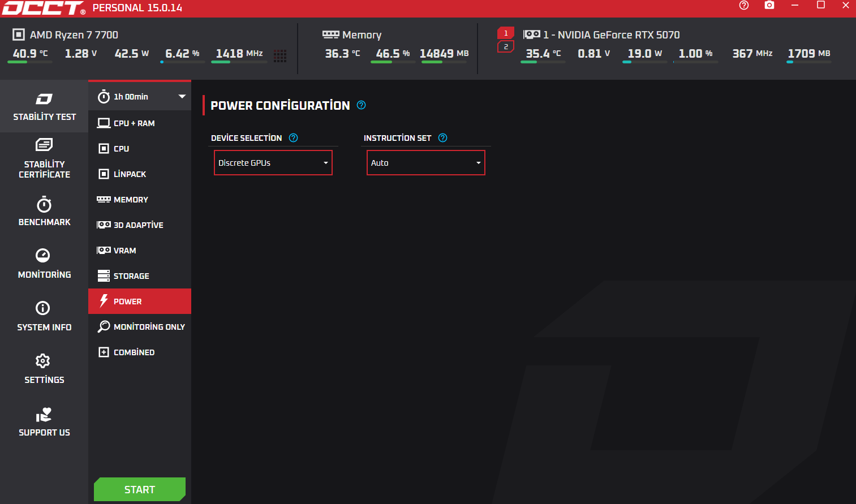This screenshot has width=856, height=504.
Task: Switch to the Monitoring section
Action: click(x=44, y=264)
